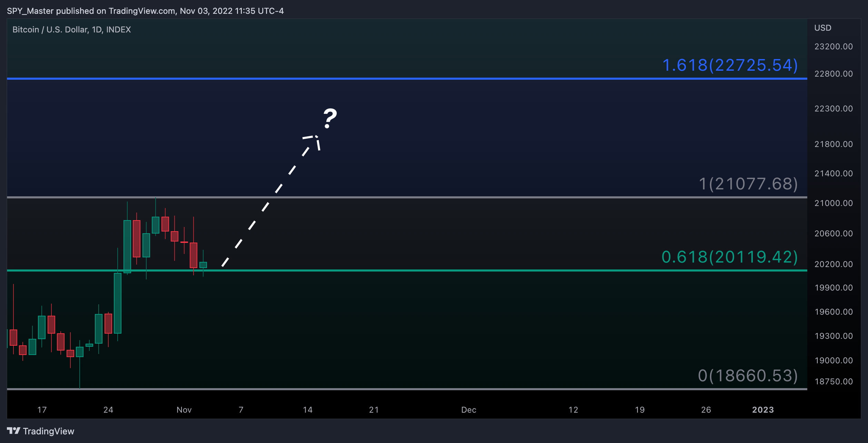Screen dimensions: 868x443
Task: Click the '24' date on time axis
Action: (x=108, y=410)
